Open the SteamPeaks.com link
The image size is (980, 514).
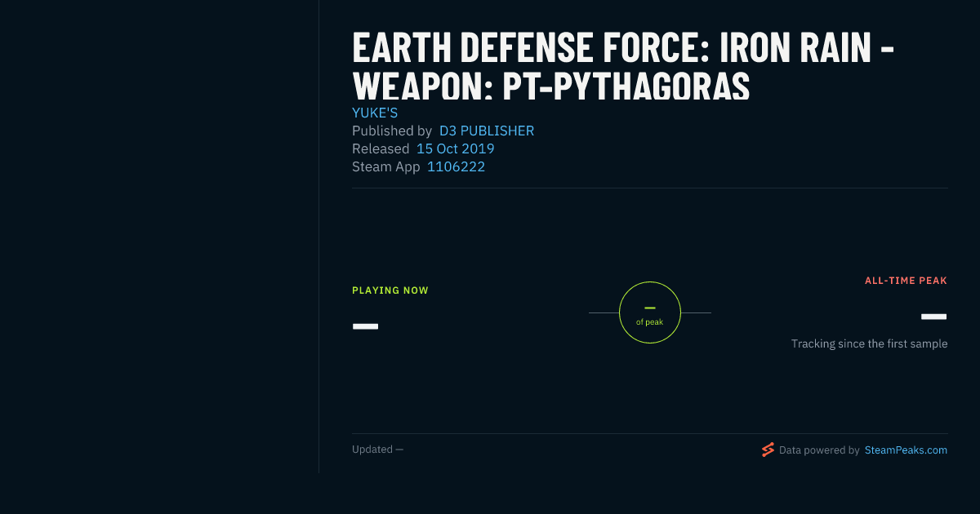point(906,450)
